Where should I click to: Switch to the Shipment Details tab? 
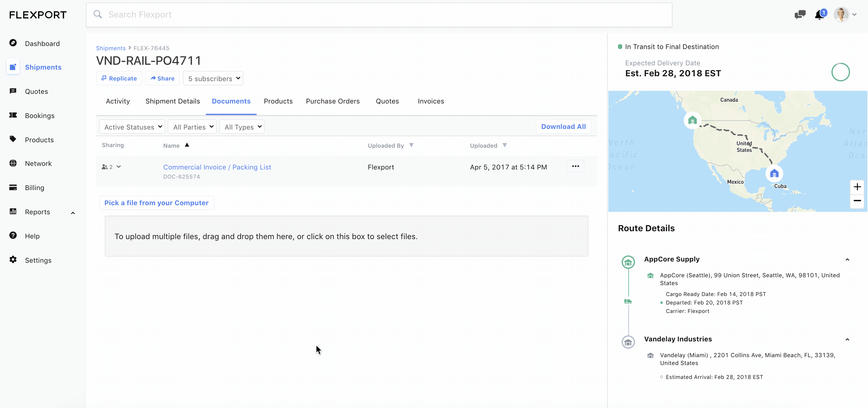[x=173, y=101]
